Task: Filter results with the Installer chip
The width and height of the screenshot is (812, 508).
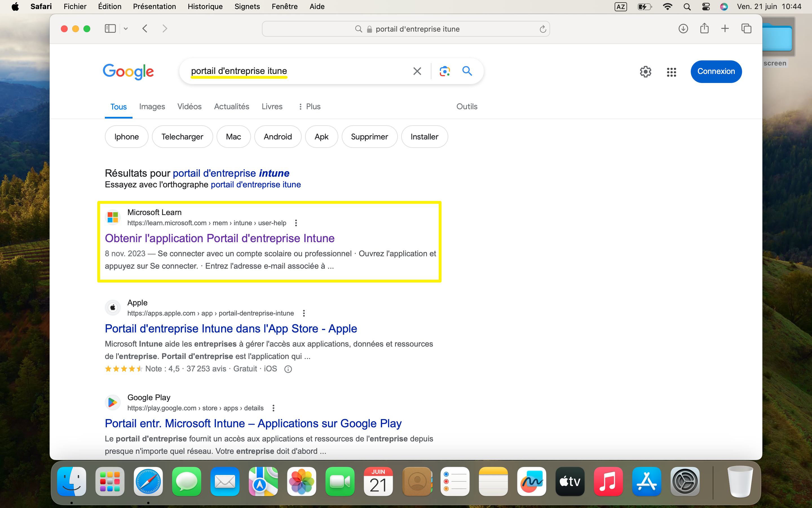Action: [x=424, y=137]
